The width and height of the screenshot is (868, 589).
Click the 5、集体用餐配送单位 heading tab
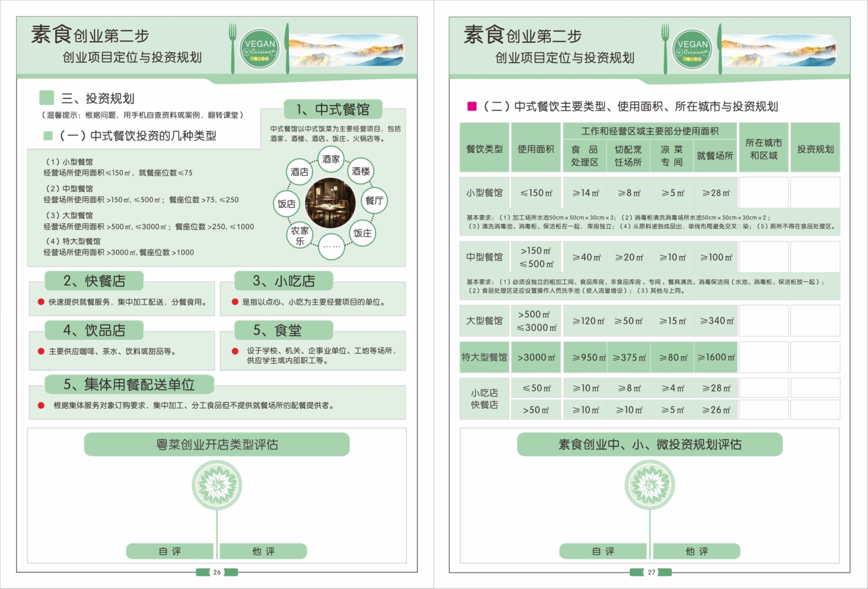pos(129,384)
